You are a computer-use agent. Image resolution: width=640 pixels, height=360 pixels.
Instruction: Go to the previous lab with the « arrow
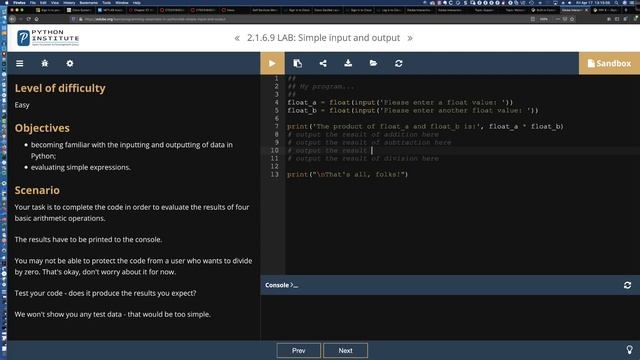237,38
